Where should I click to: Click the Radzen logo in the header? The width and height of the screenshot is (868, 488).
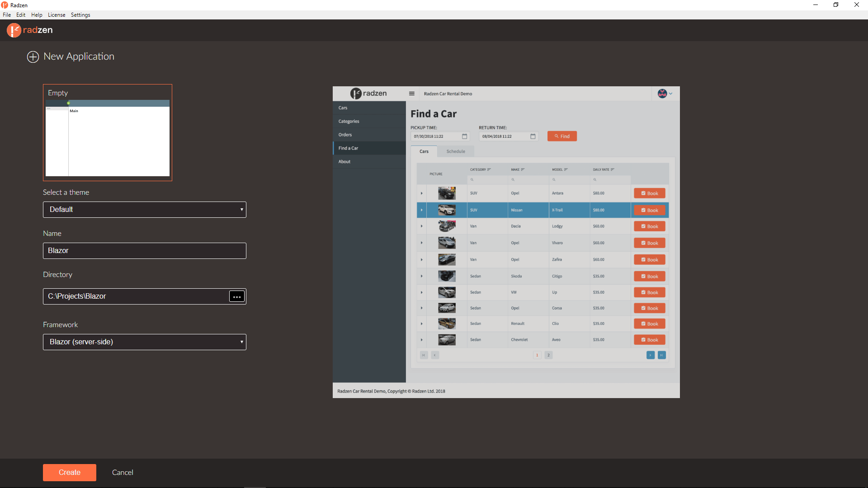point(30,30)
